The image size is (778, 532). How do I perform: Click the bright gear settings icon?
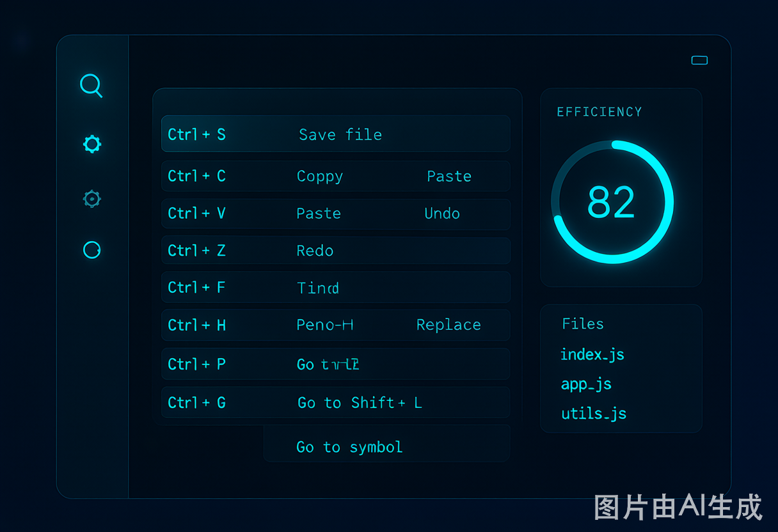[92, 144]
